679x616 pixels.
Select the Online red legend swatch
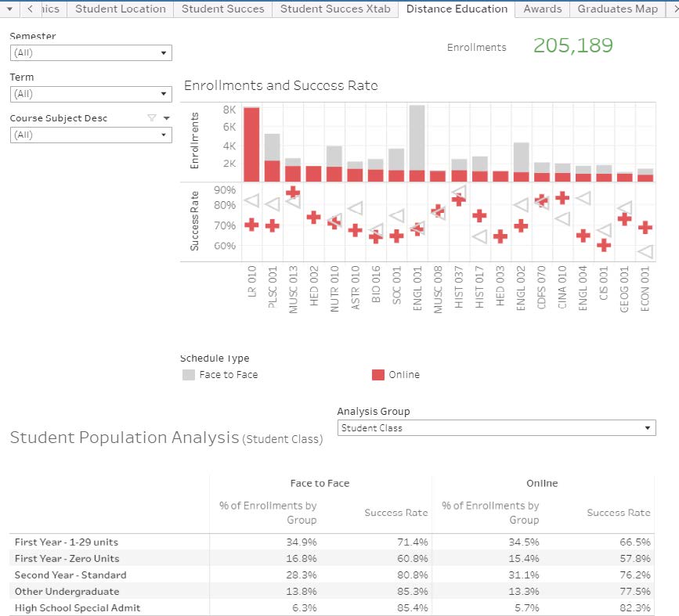(378, 375)
